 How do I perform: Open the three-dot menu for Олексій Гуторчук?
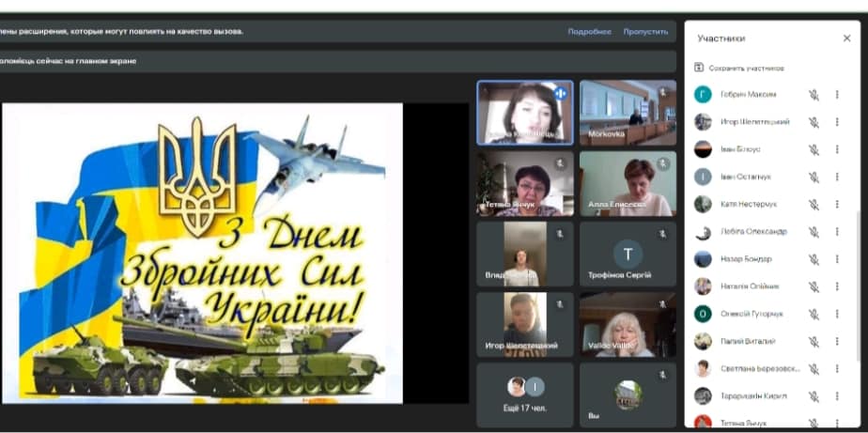pos(837,314)
